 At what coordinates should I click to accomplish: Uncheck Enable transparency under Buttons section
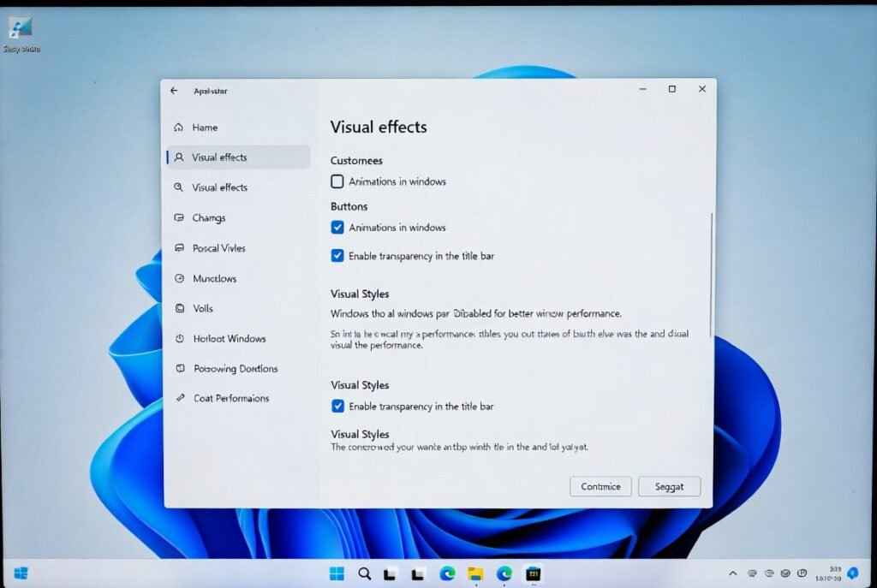point(337,256)
